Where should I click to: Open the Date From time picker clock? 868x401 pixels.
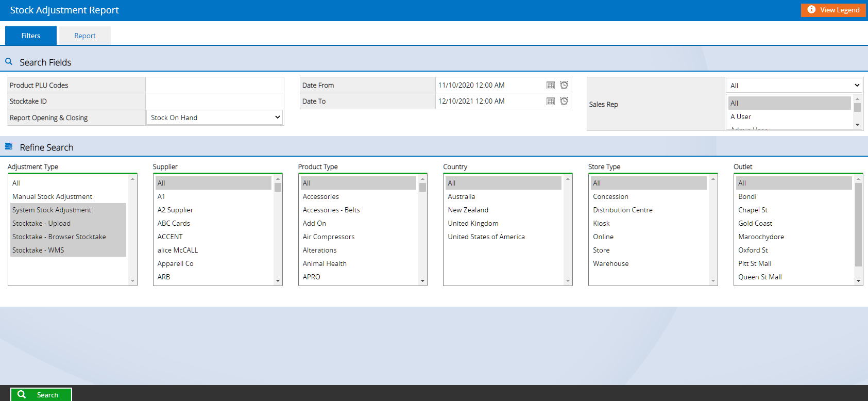click(564, 85)
